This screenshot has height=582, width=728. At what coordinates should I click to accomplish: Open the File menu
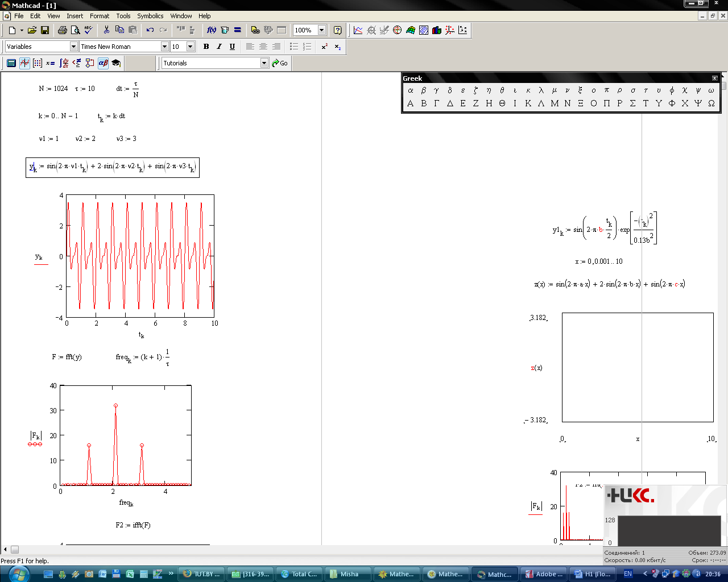(19, 16)
